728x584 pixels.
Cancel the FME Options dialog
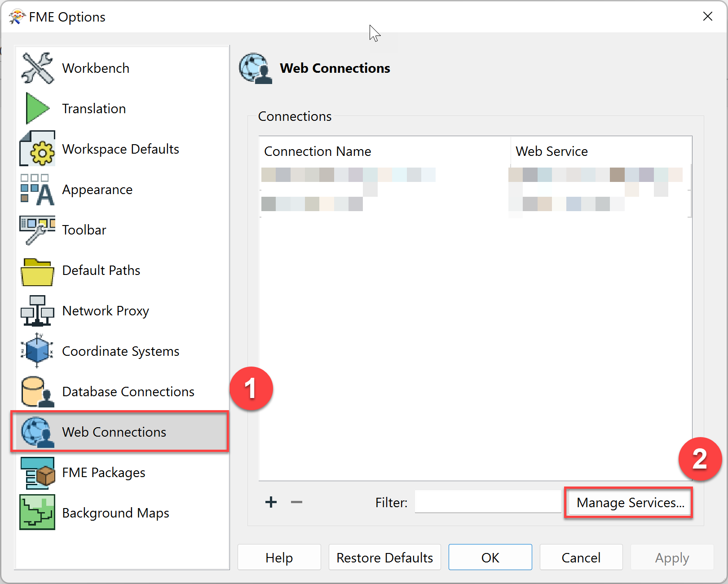pyautogui.click(x=581, y=557)
